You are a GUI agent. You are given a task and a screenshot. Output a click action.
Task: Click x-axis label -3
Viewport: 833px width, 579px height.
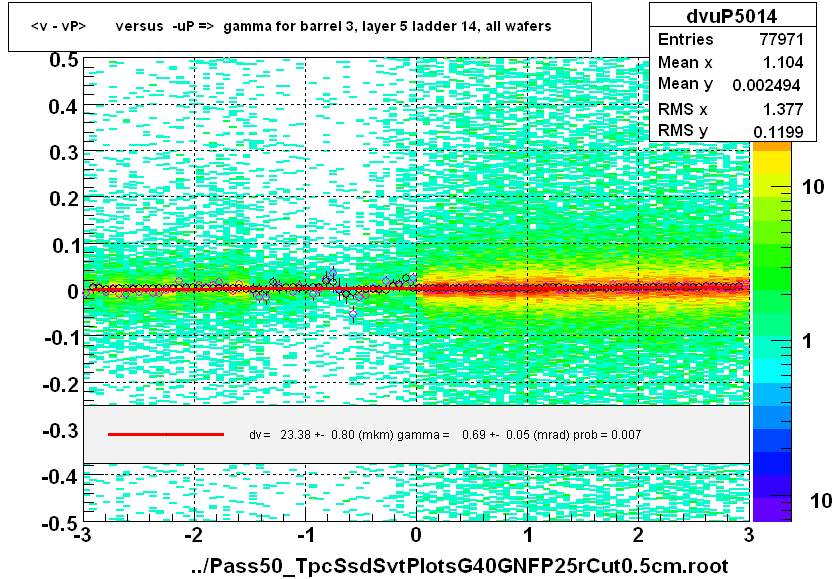81,534
